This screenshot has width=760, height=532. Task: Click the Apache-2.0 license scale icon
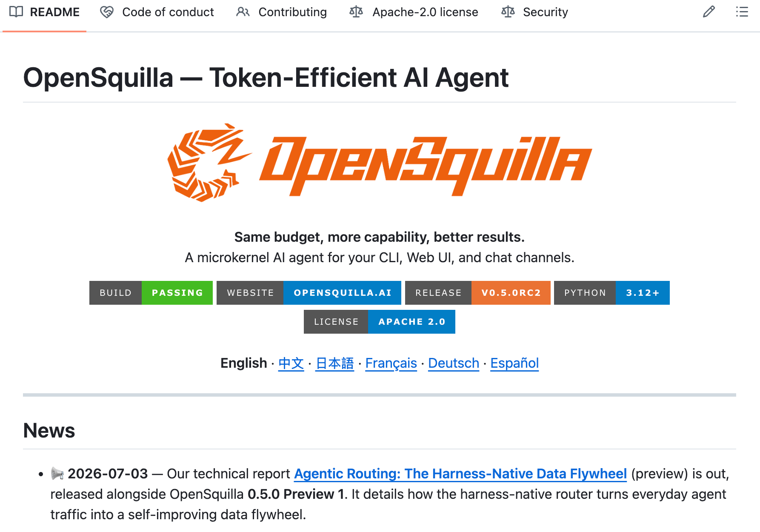[356, 12]
